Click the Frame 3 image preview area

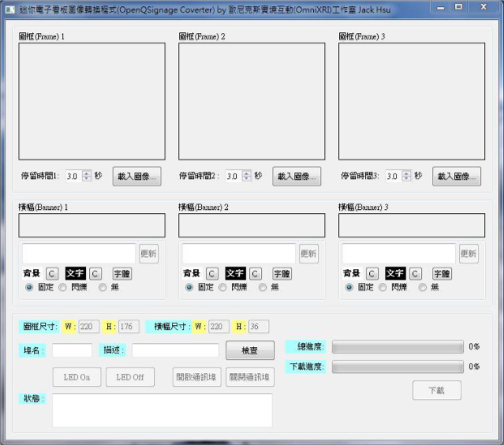click(x=412, y=101)
